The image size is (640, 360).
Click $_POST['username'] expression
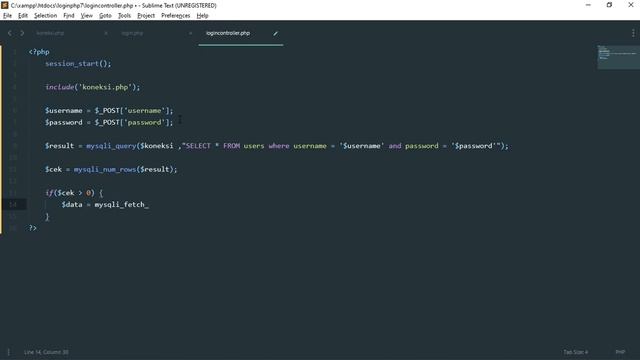pyautogui.click(x=132, y=111)
